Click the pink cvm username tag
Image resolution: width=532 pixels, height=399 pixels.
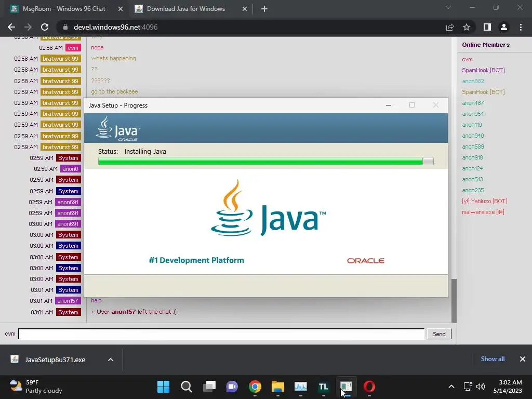(x=73, y=48)
